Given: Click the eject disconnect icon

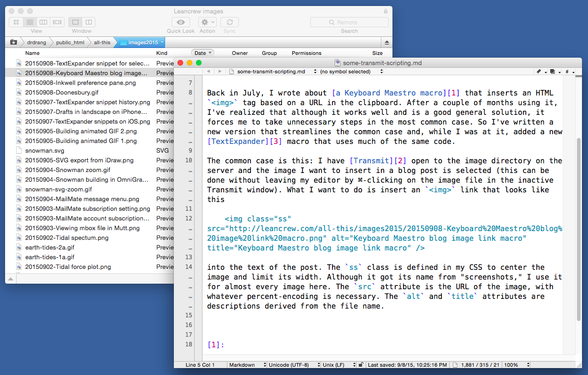Looking at the screenshot, I should (386, 42).
